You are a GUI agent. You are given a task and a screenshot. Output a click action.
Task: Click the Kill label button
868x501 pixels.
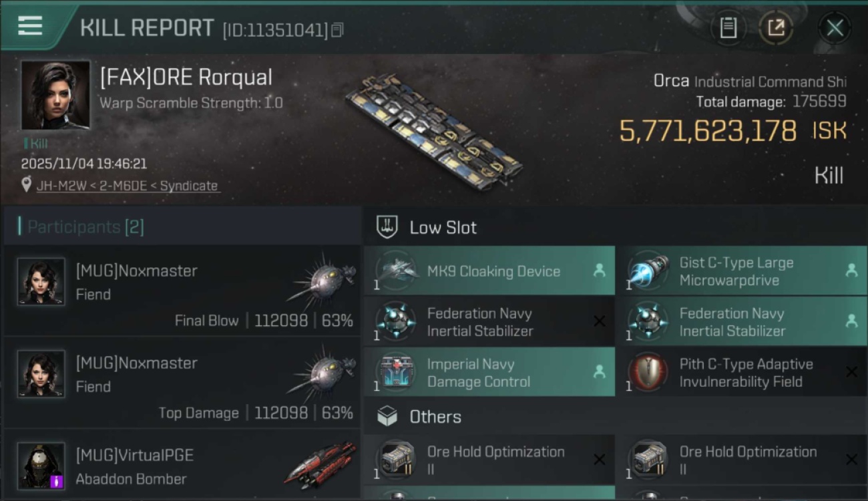pos(829,176)
